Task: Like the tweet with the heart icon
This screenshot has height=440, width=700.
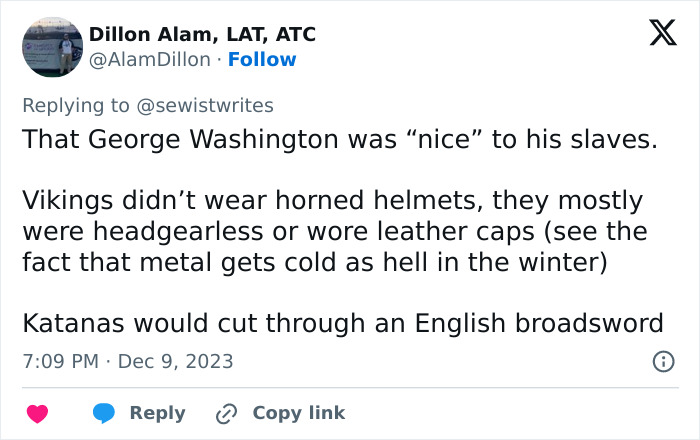Action: pyautogui.click(x=37, y=413)
